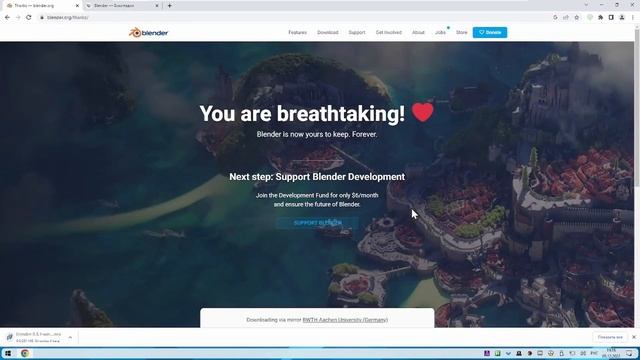Image resolution: width=640 pixels, height=360 pixels.
Task: Click the green shield extension icon
Action: coord(590,17)
